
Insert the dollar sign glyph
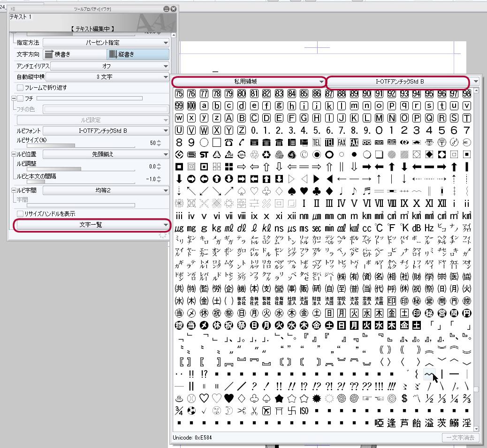coord(404,398)
